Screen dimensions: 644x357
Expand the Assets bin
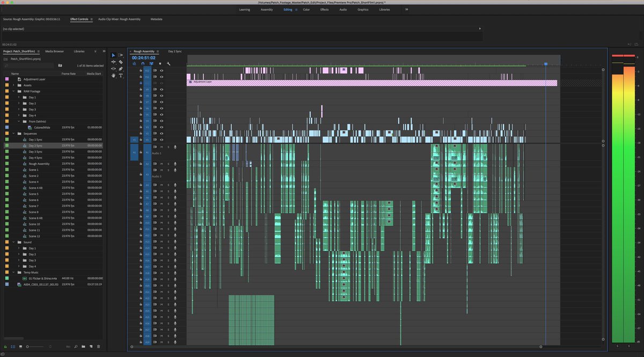click(x=13, y=85)
